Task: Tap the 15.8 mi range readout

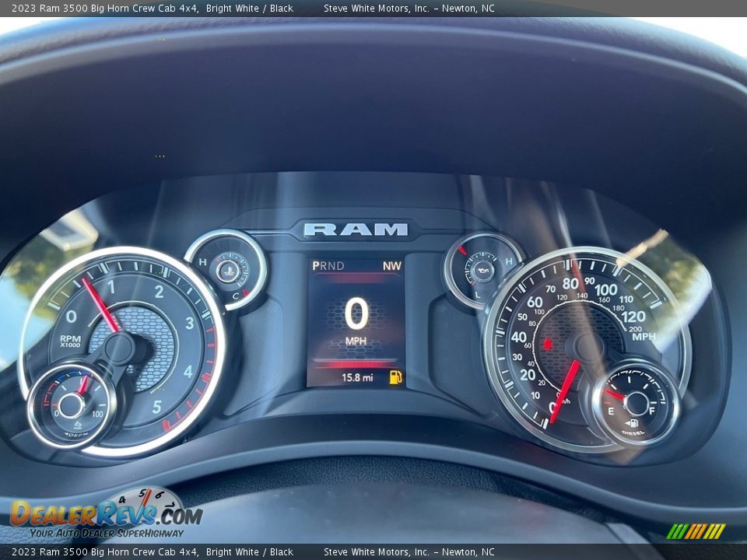Action: (357, 378)
